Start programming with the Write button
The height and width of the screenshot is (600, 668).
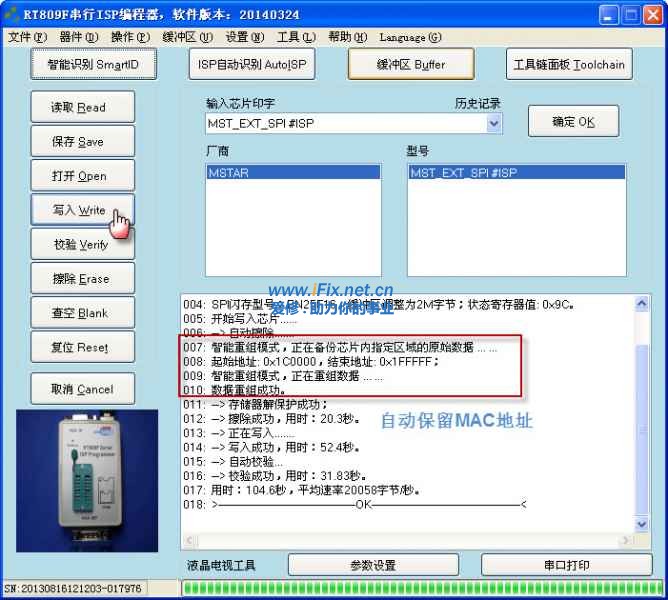[x=80, y=211]
